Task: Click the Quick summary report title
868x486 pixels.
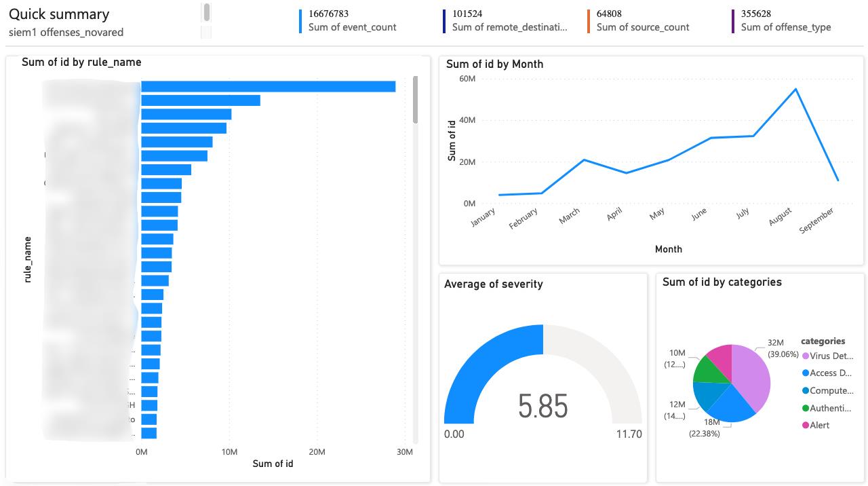Action: (x=58, y=14)
